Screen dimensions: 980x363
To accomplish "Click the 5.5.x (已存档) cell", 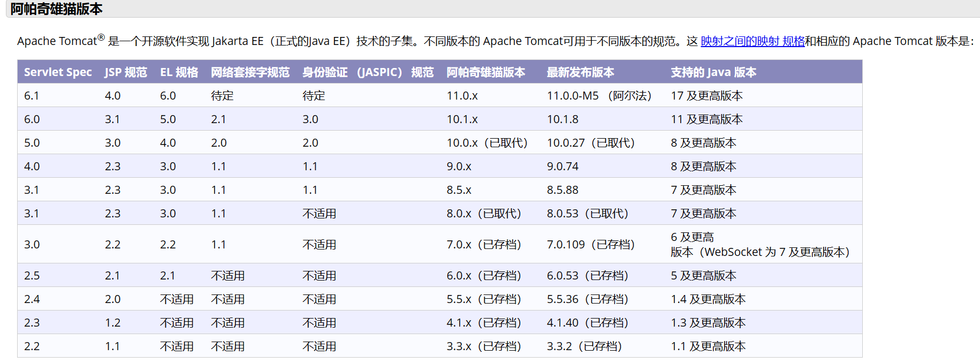I will (x=484, y=299).
